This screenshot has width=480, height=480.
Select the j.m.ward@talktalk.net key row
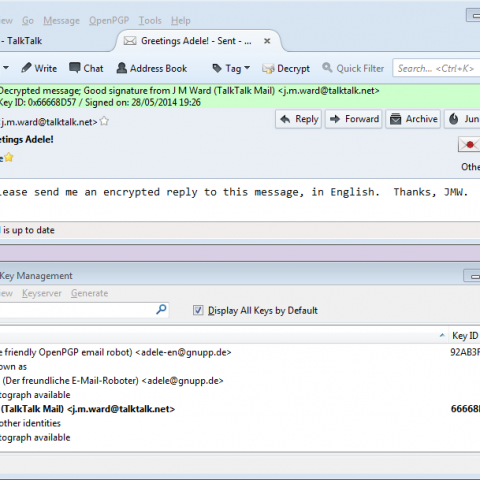click(x=240, y=409)
